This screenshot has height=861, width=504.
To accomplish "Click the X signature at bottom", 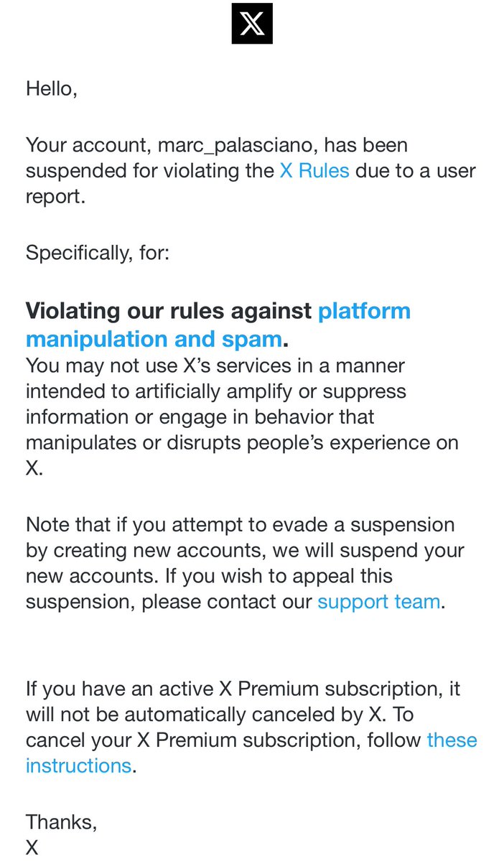I will tap(32, 847).
